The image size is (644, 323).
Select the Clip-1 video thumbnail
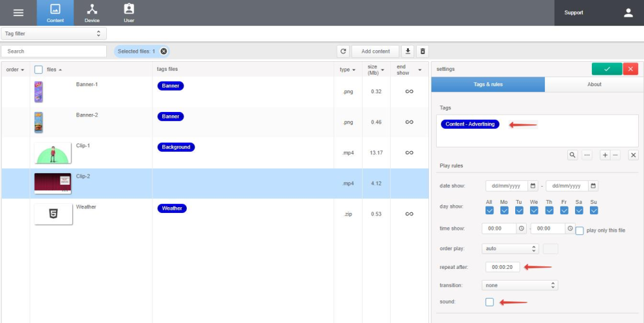53,153
